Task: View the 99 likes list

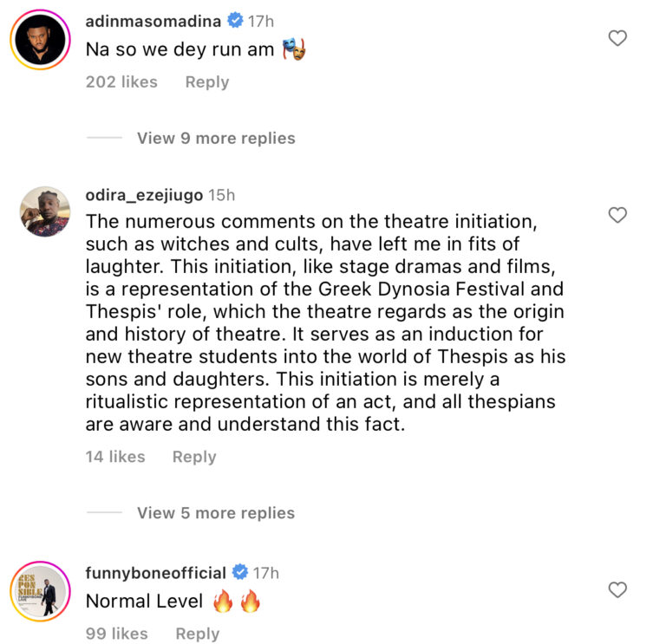Action: [x=117, y=634]
